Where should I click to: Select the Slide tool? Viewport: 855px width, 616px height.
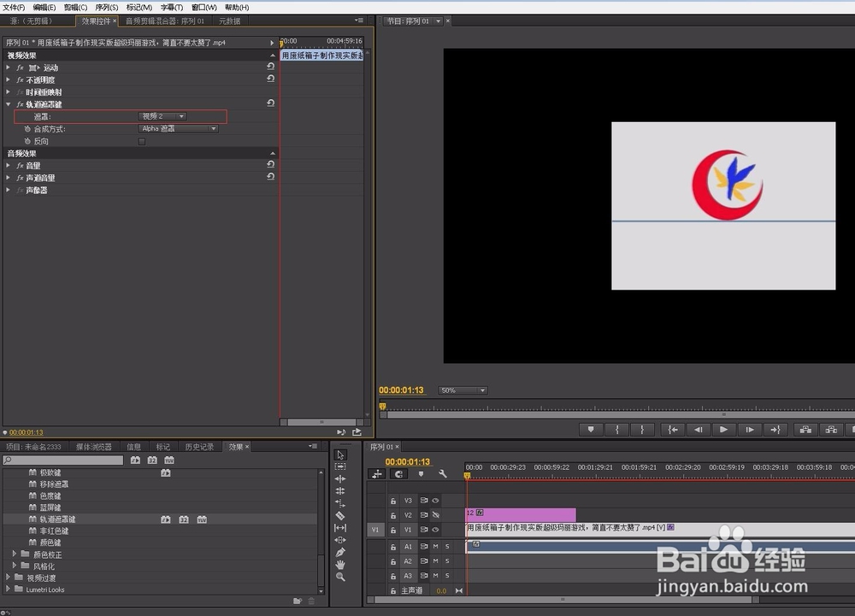[x=340, y=540]
